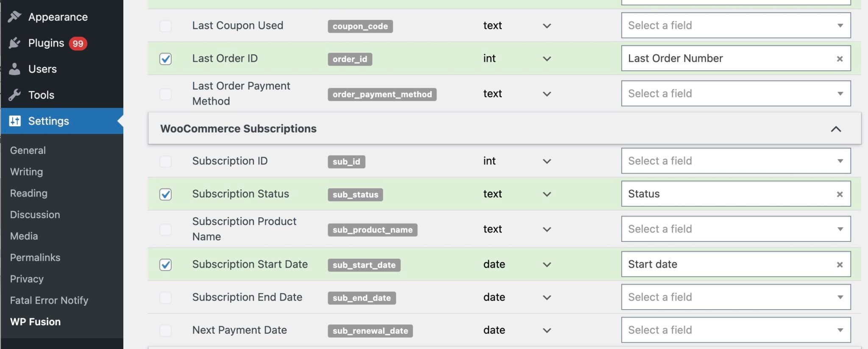Open the Permalinks settings page
This screenshot has width=868, height=349.
click(x=35, y=258)
